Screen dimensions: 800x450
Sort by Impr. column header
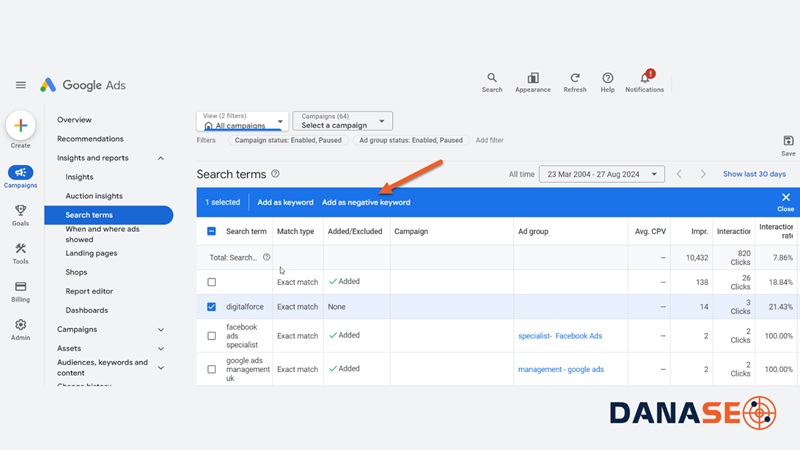click(x=699, y=231)
